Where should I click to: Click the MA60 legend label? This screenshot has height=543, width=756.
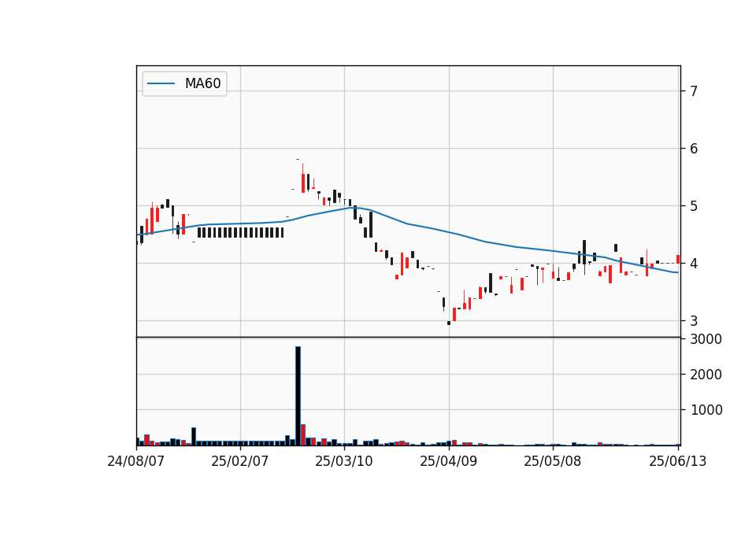(202, 83)
